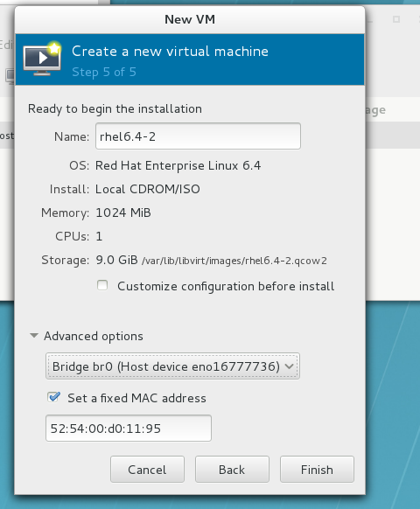Click the Ready to begin the installation text
The width and height of the screenshot is (420, 509).
(115, 108)
